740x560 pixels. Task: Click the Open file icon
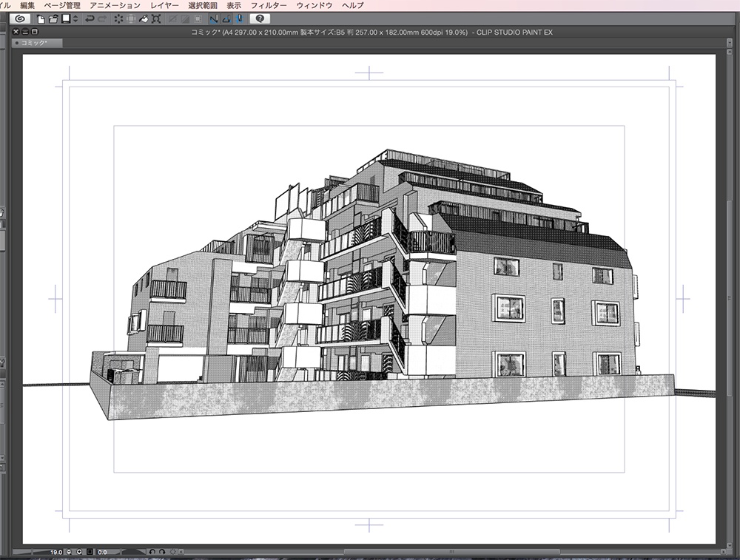(53, 18)
